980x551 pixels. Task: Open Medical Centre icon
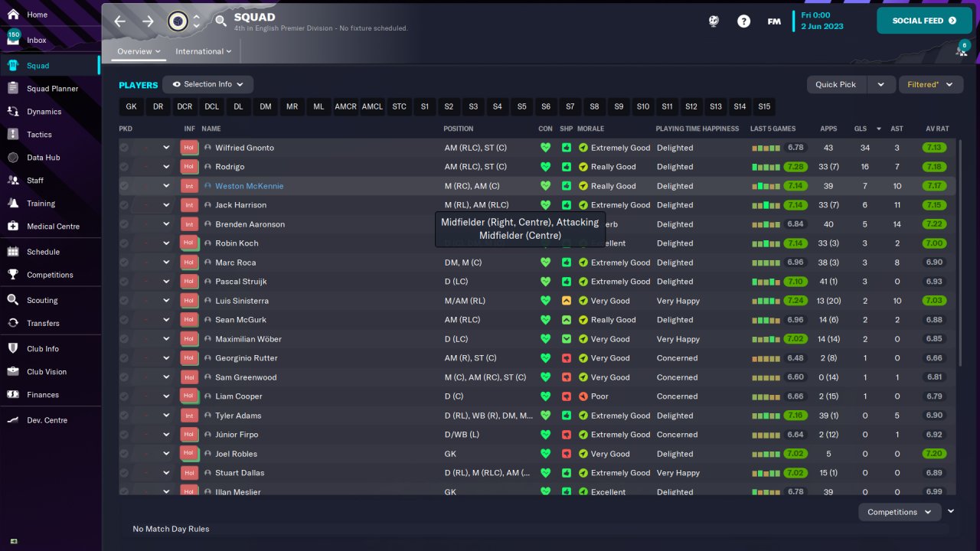coord(13,226)
